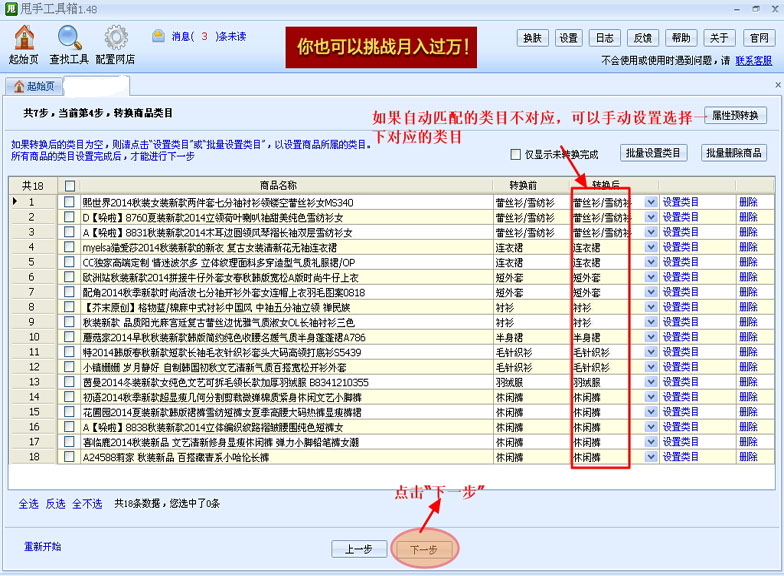This screenshot has width=784, height=576.
Task: Check the checkbox for row 6
Action: (69, 276)
